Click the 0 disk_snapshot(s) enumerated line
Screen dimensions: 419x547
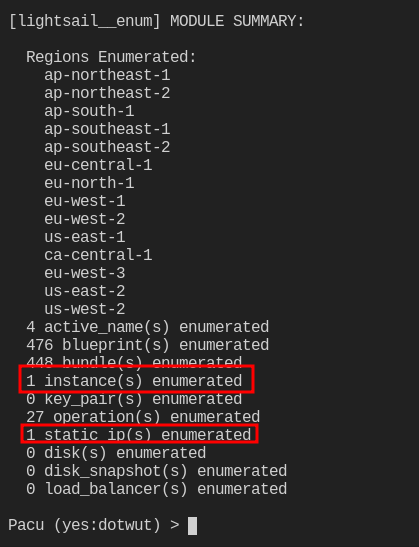coord(157,471)
